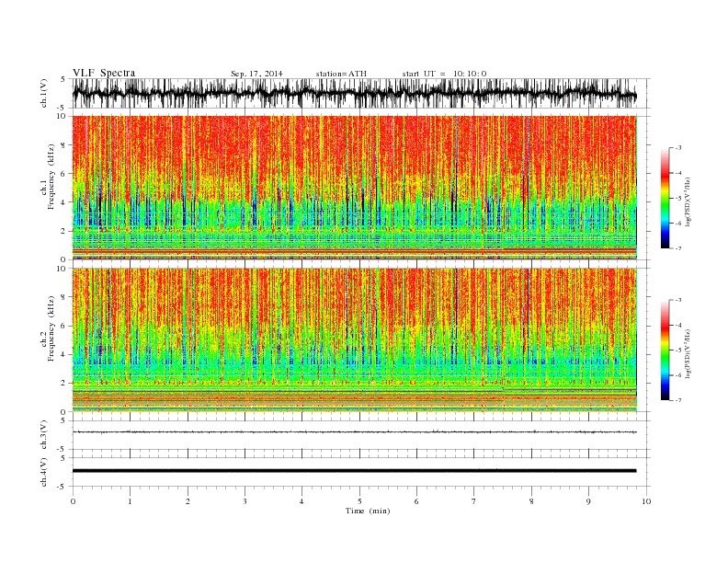
Task: Click the 'ch.4(V)' axis label
Action: pos(44,473)
